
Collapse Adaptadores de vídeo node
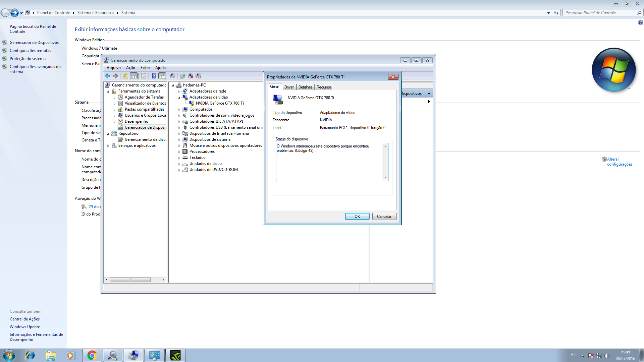pyautogui.click(x=179, y=98)
